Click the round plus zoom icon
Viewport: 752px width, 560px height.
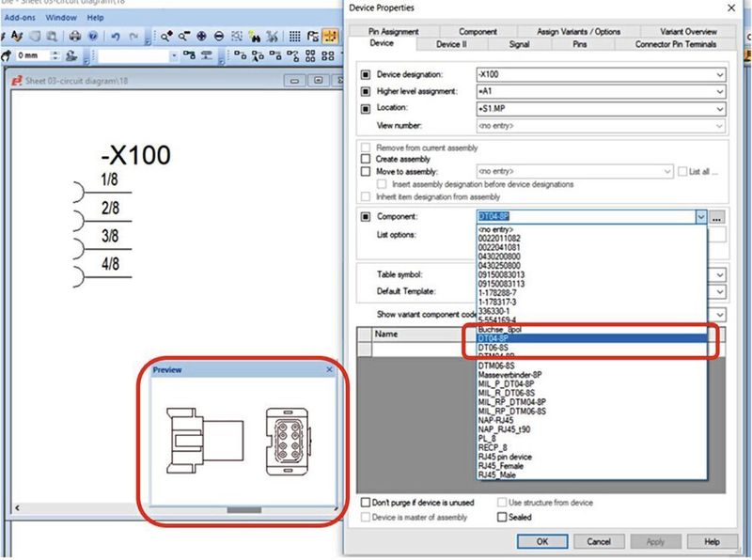tap(201, 36)
